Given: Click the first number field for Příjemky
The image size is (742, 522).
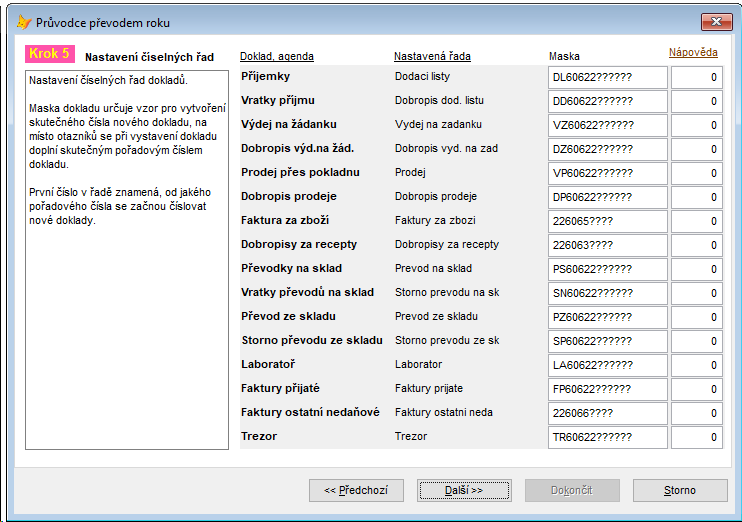Looking at the screenshot, I should pyautogui.click(x=697, y=77).
